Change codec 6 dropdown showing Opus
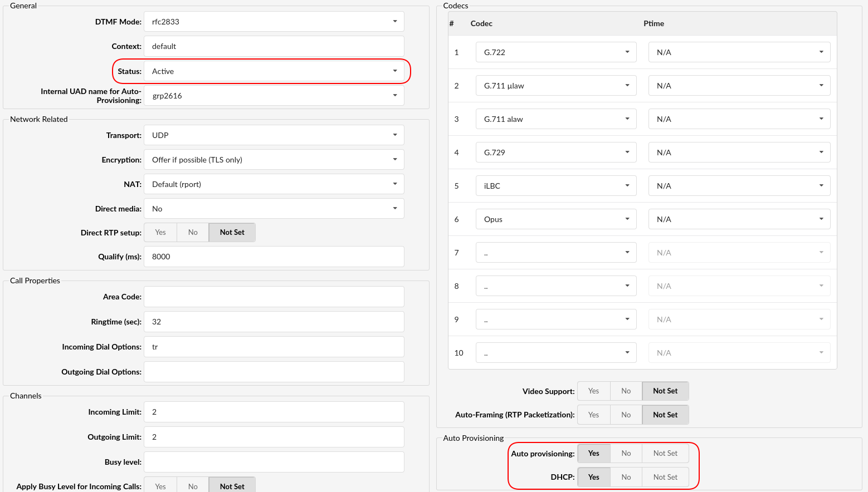The image size is (868, 492). point(555,219)
